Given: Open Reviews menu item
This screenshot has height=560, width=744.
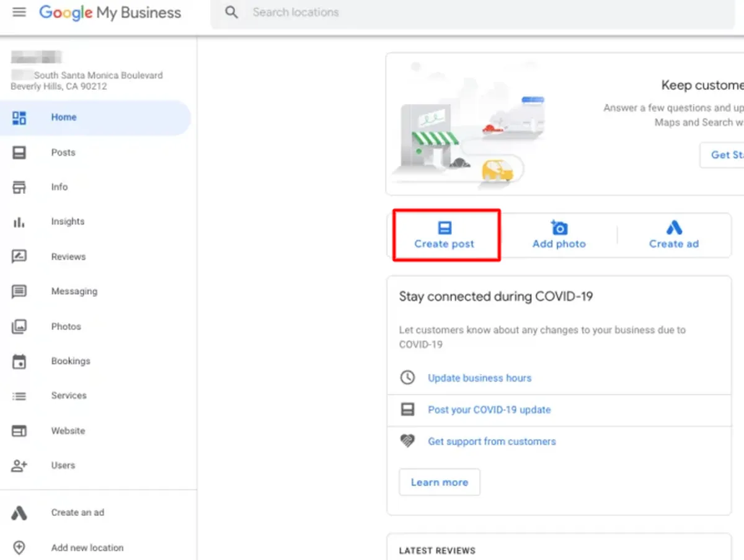Looking at the screenshot, I should 68,256.
